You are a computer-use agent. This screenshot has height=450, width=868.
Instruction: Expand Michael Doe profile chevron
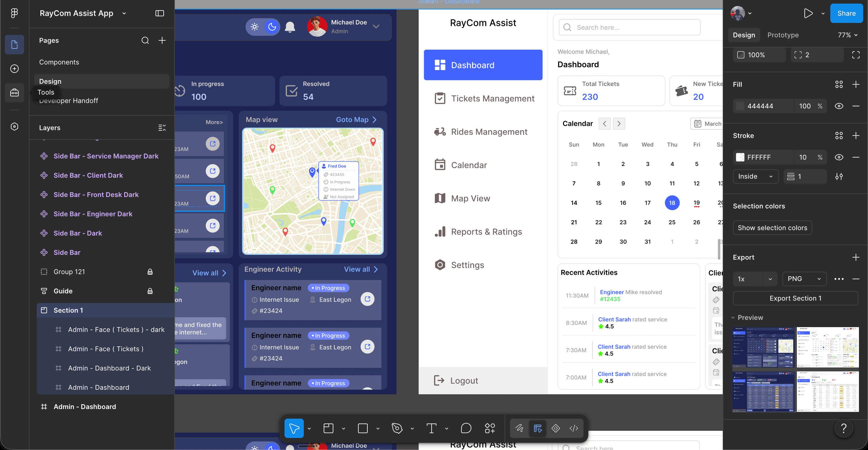point(376,27)
